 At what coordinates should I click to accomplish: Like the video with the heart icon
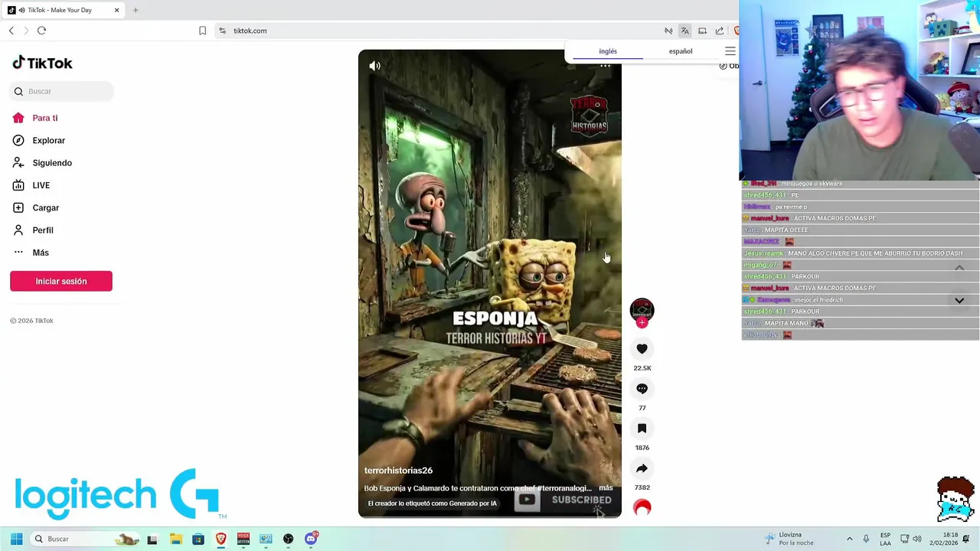tap(642, 349)
